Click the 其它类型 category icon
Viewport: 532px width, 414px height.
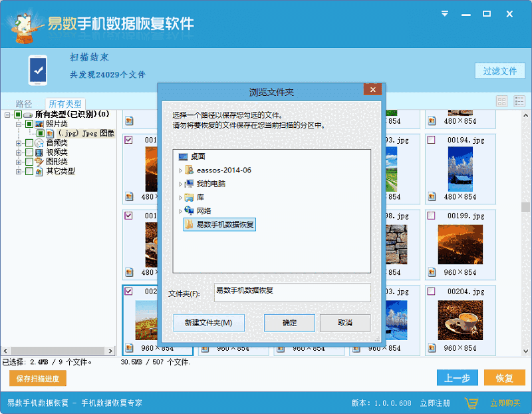[40, 170]
